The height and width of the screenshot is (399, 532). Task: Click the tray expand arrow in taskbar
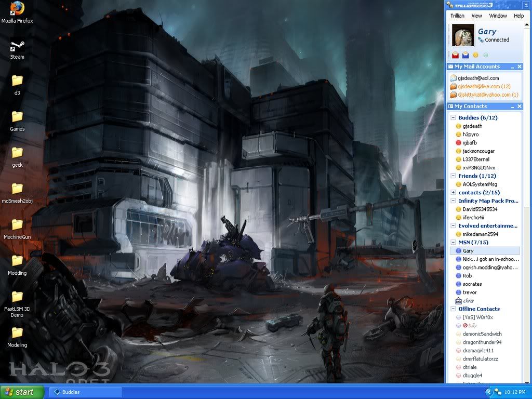point(488,392)
